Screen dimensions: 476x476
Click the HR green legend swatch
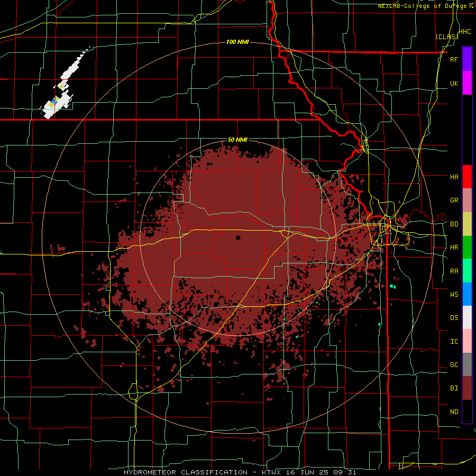pos(467,248)
